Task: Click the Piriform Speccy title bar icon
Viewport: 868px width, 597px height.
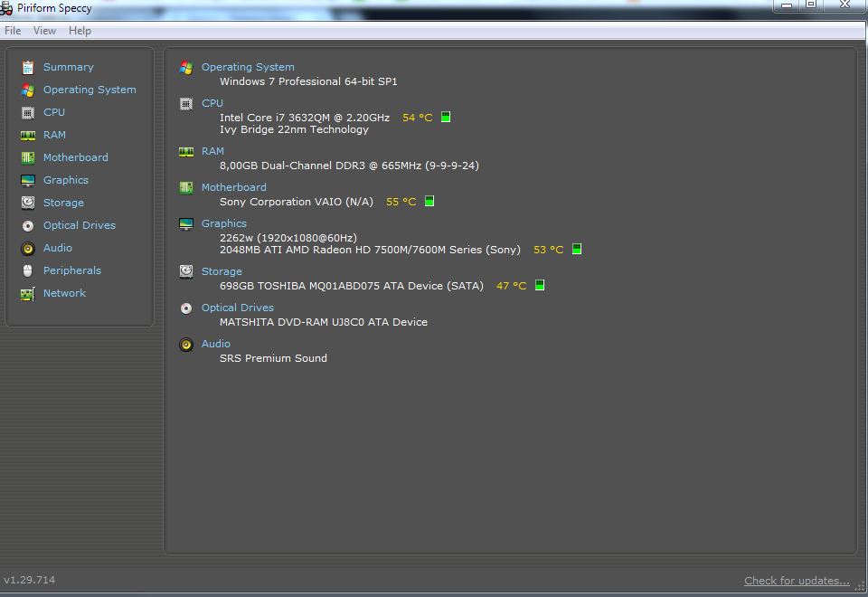Action: pos(6,8)
